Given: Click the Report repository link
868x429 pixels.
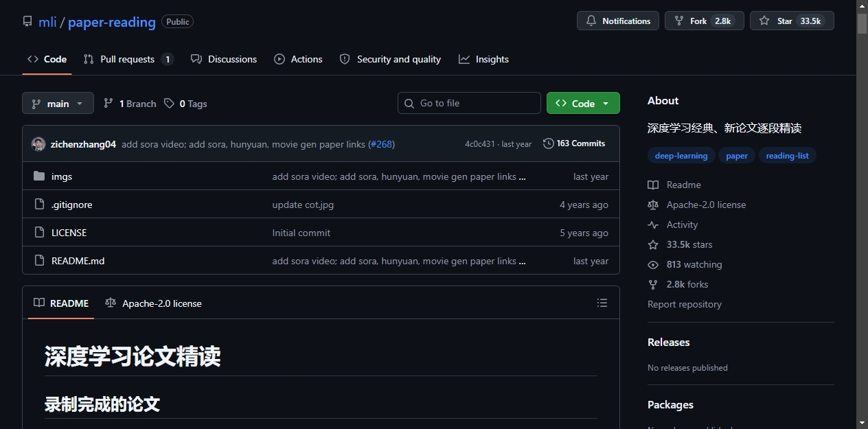Looking at the screenshot, I should click(x=685, y=304).
